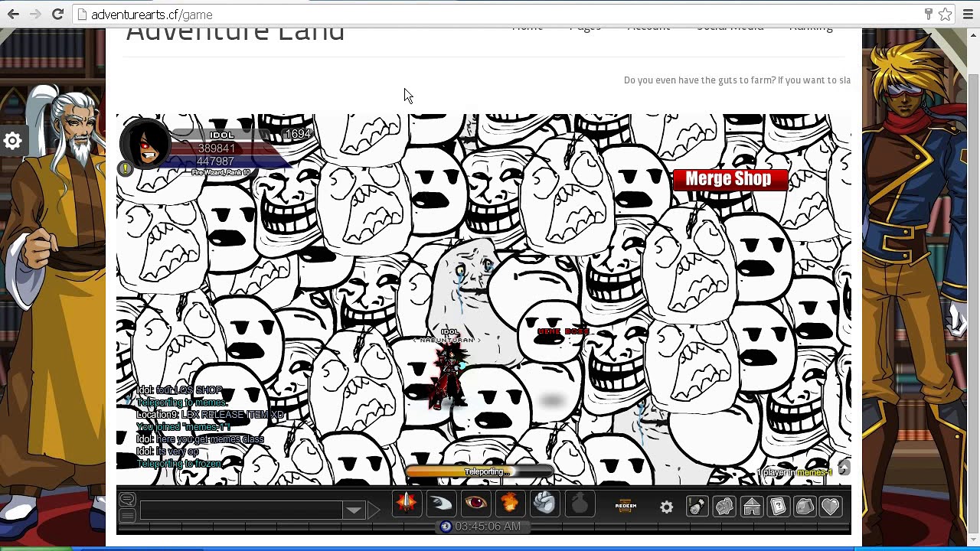Click chat line "Idol: is very op"
Viewport: 980px width, 551px height.
(168, 452)
